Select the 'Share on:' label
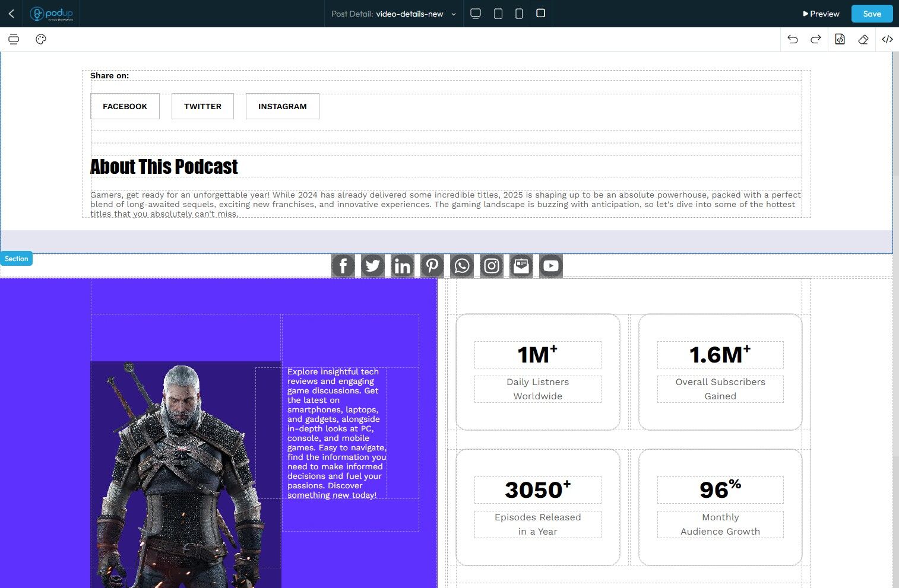 [x=109, y=75]
